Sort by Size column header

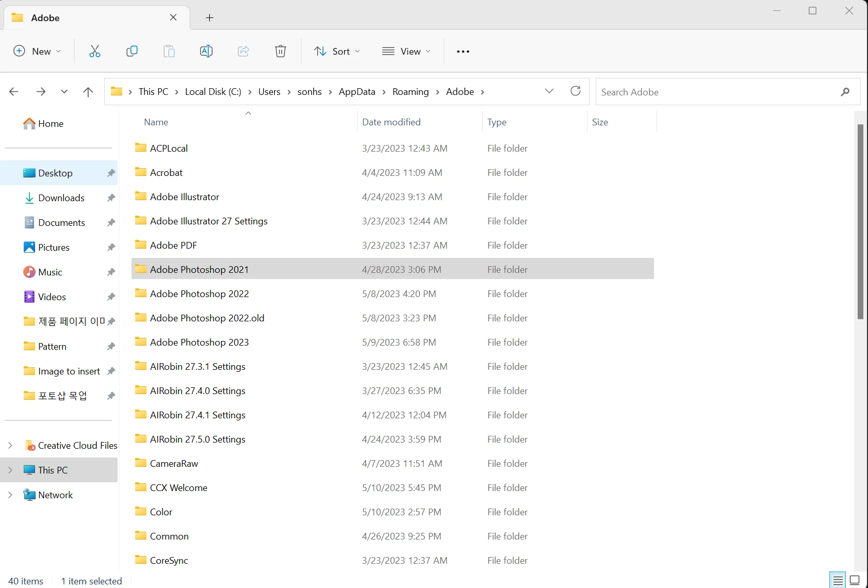point(600,122)
